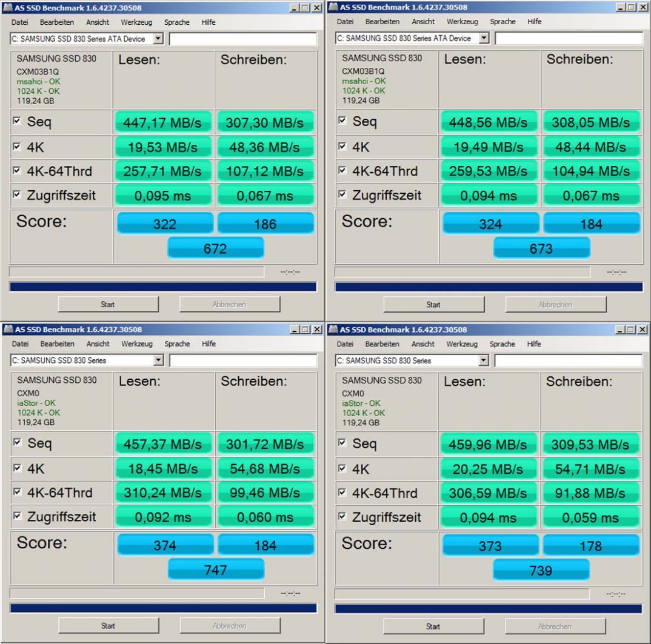The image size is (651, 644).
Task: Disable 4K-64Thrd test in the 747 score window
Action: tap(18, 492)
